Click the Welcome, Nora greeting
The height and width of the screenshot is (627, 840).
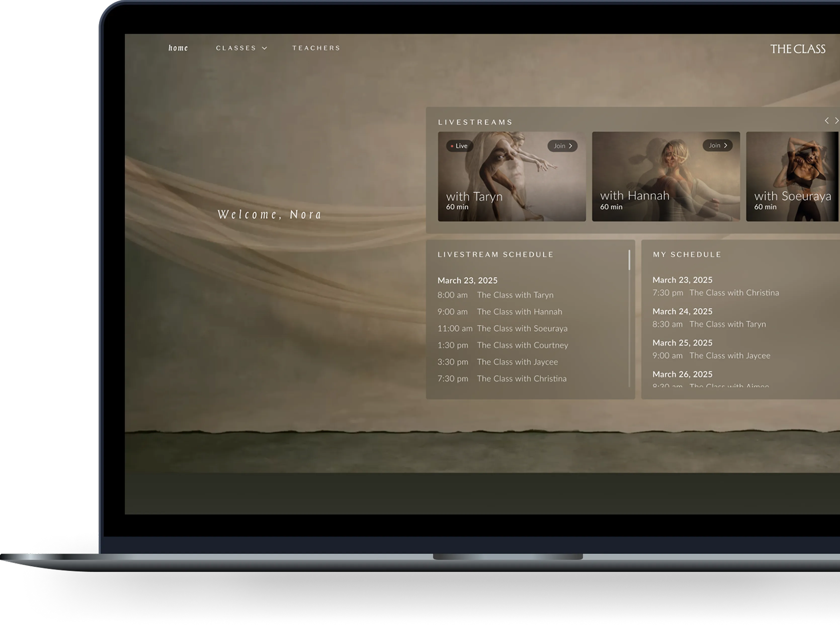[x=269, y=214]
